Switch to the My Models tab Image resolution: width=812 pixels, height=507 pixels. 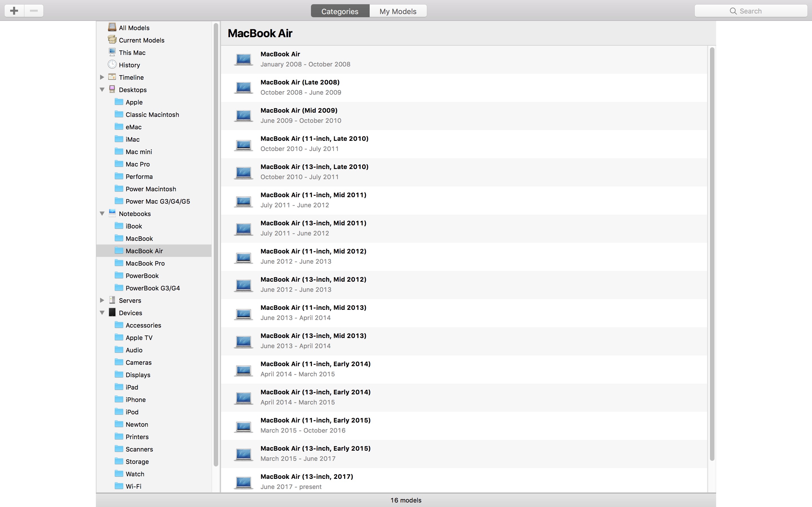tap(398, 10)
